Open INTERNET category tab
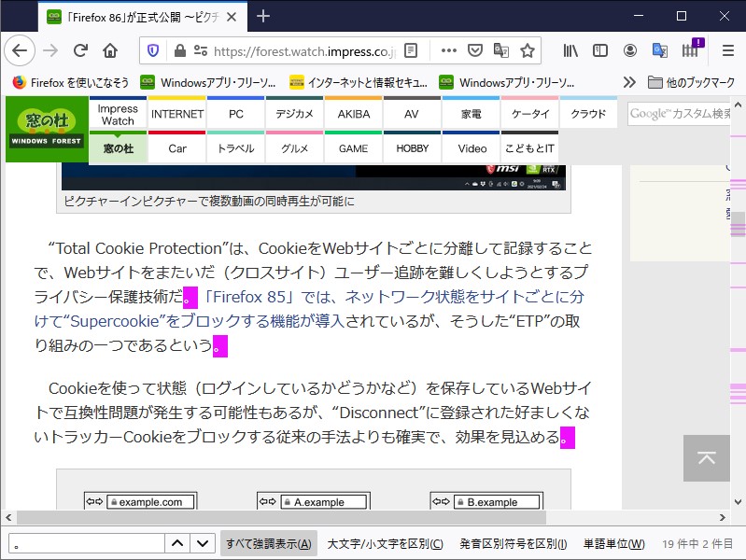This screenshot has height=560, width=746. (177, 114)
